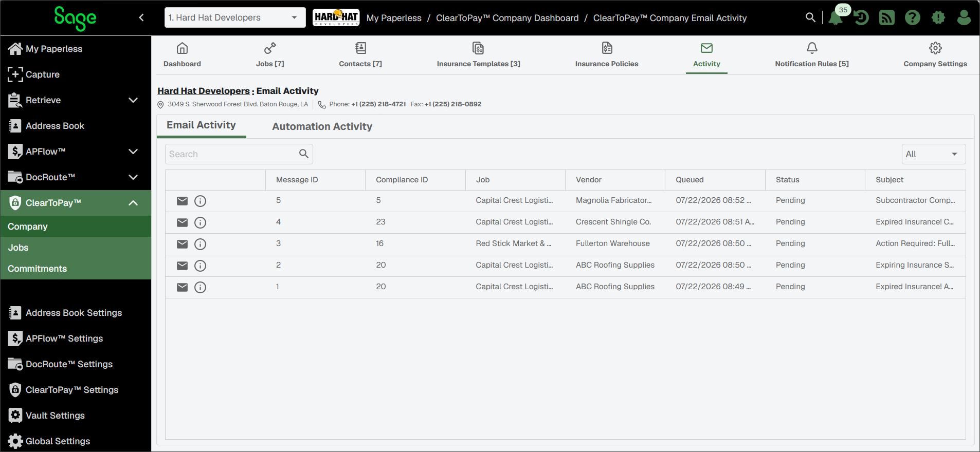Show info for message 5 row
The image size is (980, 452).
[x=201, y=201]
